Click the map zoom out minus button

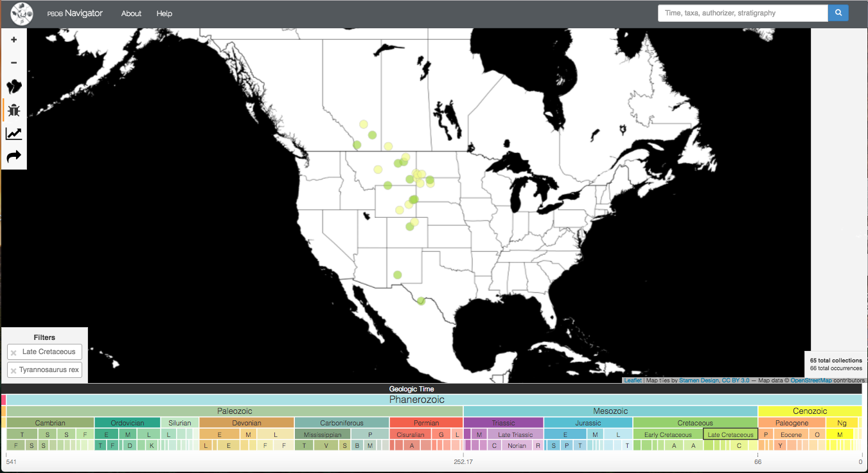click(x=14, y=63)
